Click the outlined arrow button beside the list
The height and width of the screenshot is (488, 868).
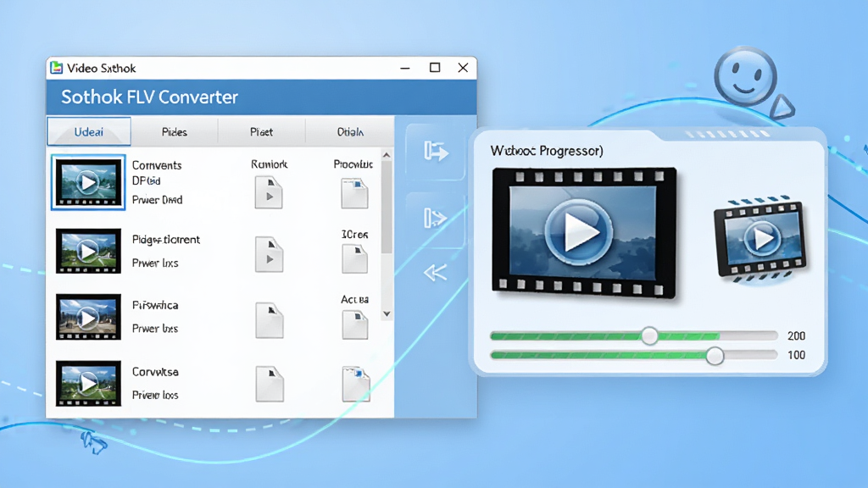pos(436,218)
